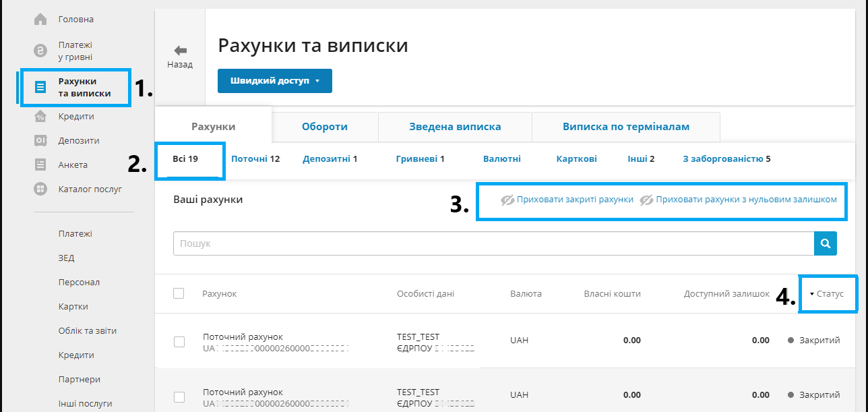Toggle Приховати рахунки з нульовим залишком

739,200
